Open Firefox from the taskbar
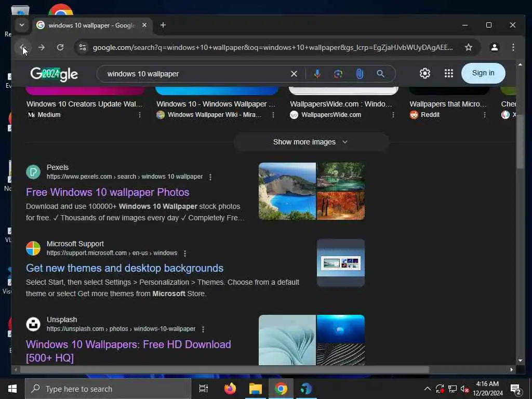Screen dimensions: 532x399 click(230, 389)
